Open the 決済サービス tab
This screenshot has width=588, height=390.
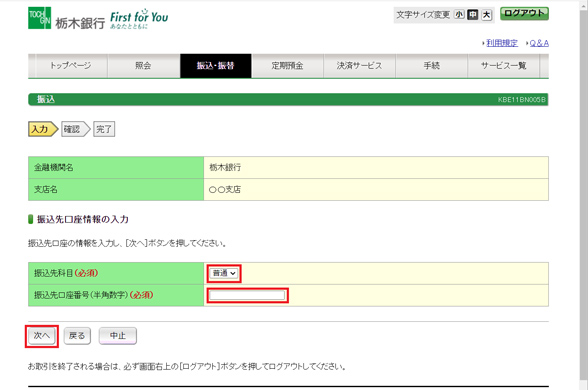359,66
